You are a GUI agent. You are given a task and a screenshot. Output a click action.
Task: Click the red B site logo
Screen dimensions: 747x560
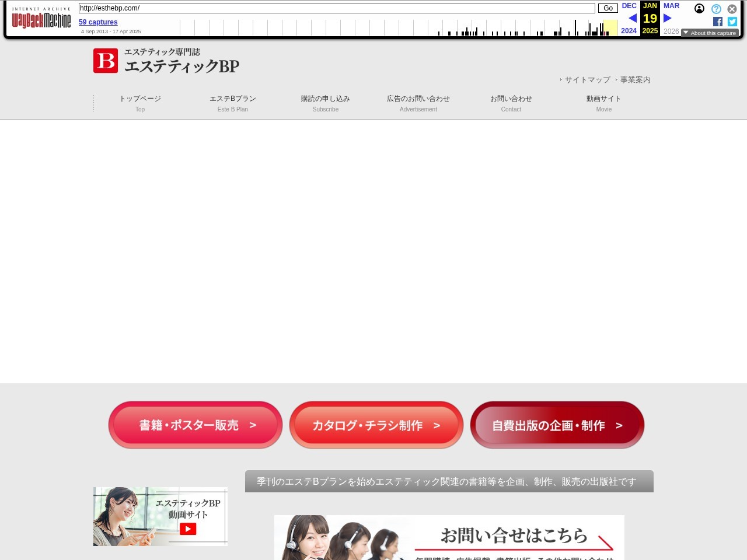[106, 61]
